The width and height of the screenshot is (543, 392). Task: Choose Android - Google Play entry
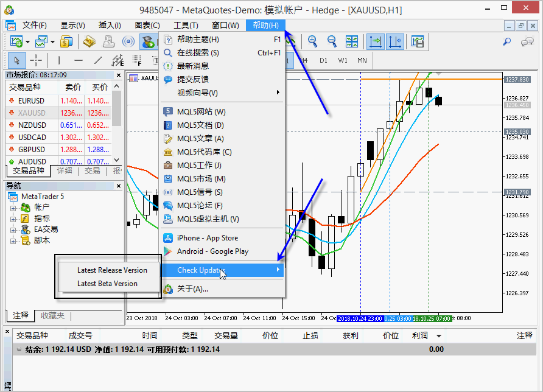[x=222, y=251]
